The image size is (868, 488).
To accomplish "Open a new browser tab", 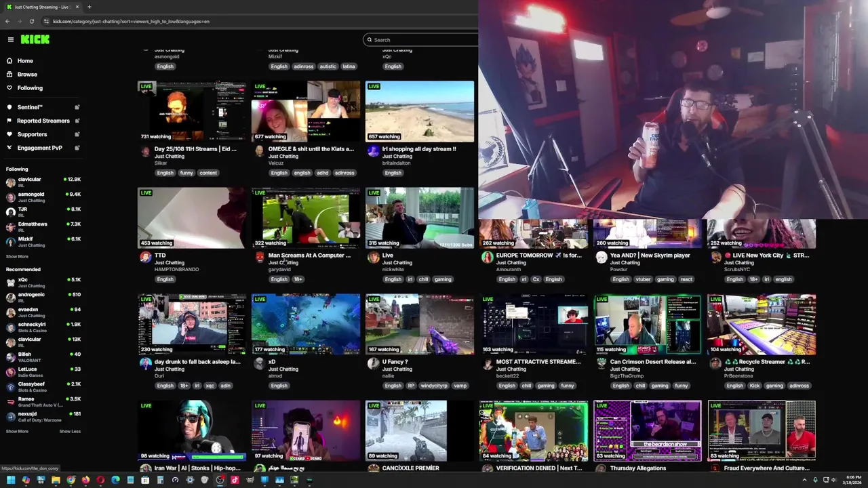I will (89, 7).
